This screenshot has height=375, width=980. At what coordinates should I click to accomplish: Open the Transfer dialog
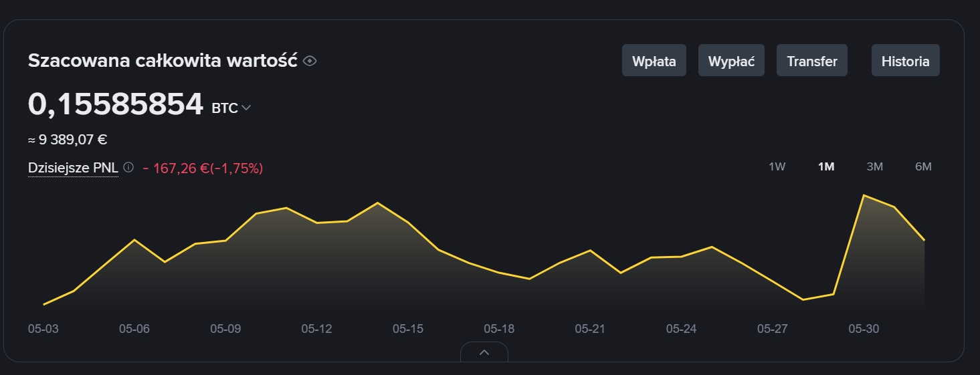[x=812, y=61]
